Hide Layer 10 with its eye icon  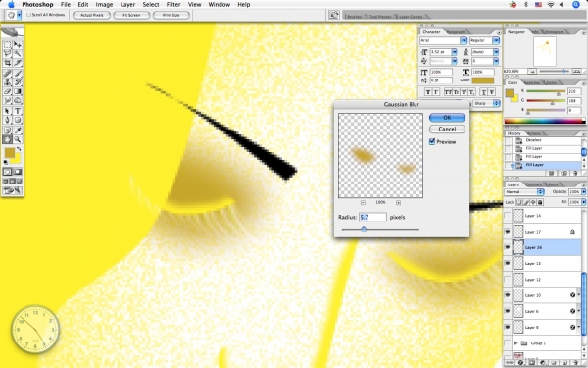pyautogui.click(x=508, y=295)
